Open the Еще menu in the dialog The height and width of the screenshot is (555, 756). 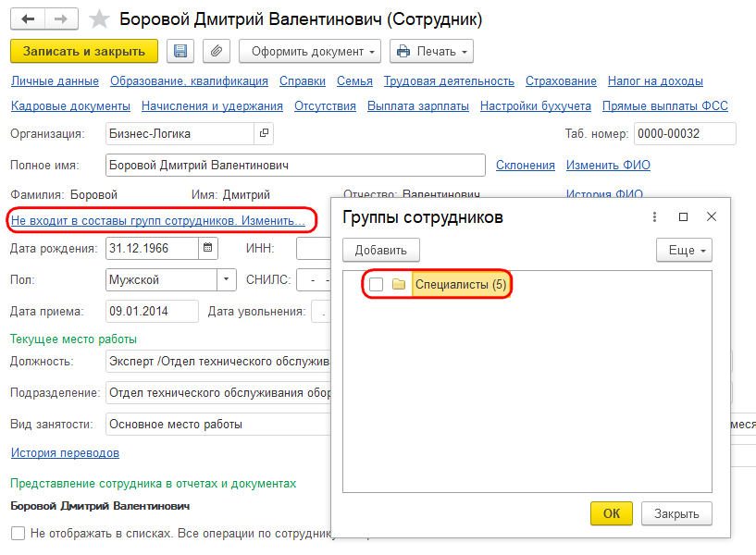pyautogui.click(x=684, y=250)
